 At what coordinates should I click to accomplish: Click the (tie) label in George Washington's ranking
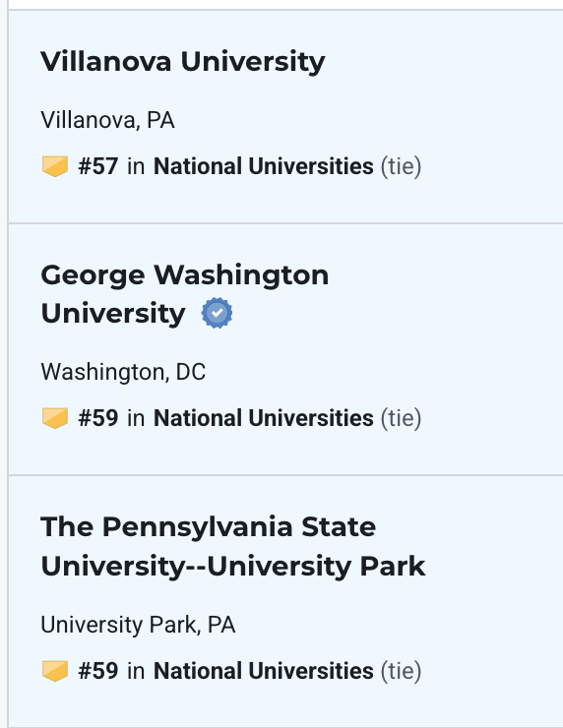[x=401, y=419]
